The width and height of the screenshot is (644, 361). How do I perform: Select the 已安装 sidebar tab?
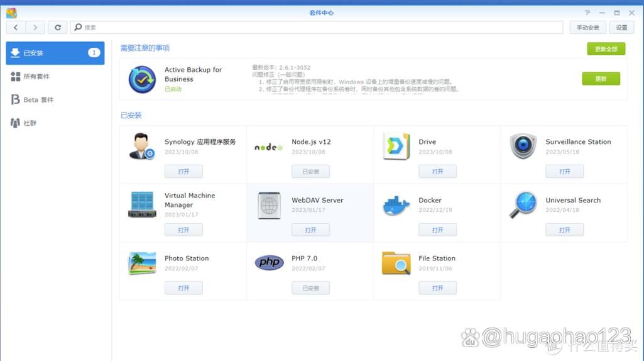[x=55, y=53]
